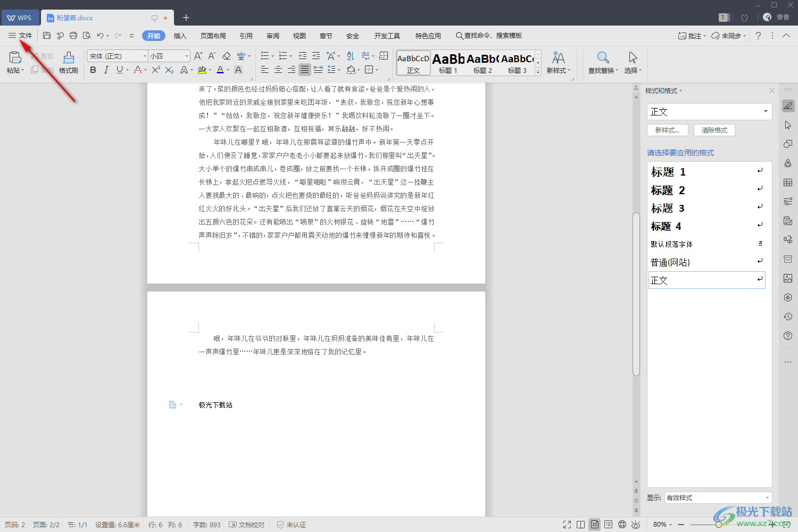Toggle Strikethrough formatting
798x532 pixels.
138,70
